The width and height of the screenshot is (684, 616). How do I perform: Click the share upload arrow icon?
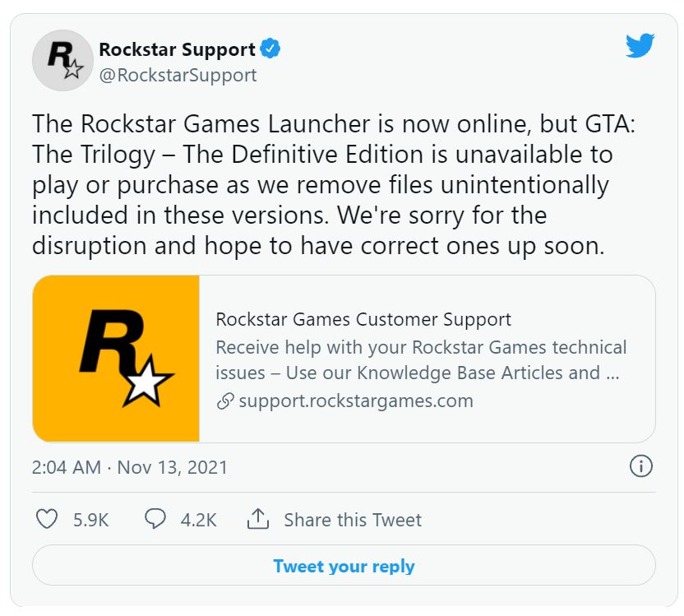(x=258, y=519)
